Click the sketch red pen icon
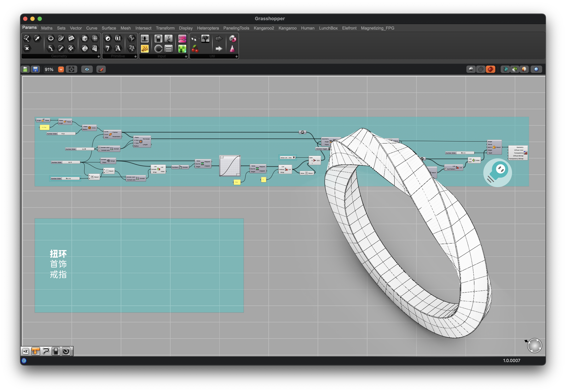The image size is (566, 392). point(101,69)
